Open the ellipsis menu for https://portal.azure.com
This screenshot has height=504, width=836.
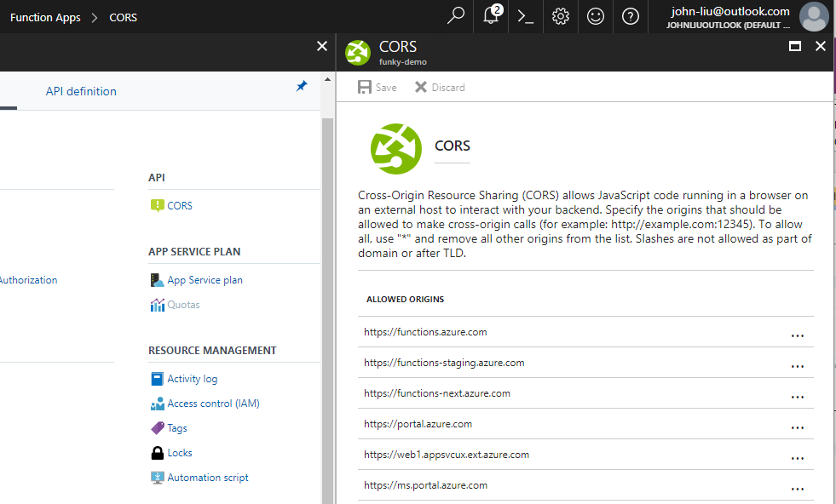797,427
